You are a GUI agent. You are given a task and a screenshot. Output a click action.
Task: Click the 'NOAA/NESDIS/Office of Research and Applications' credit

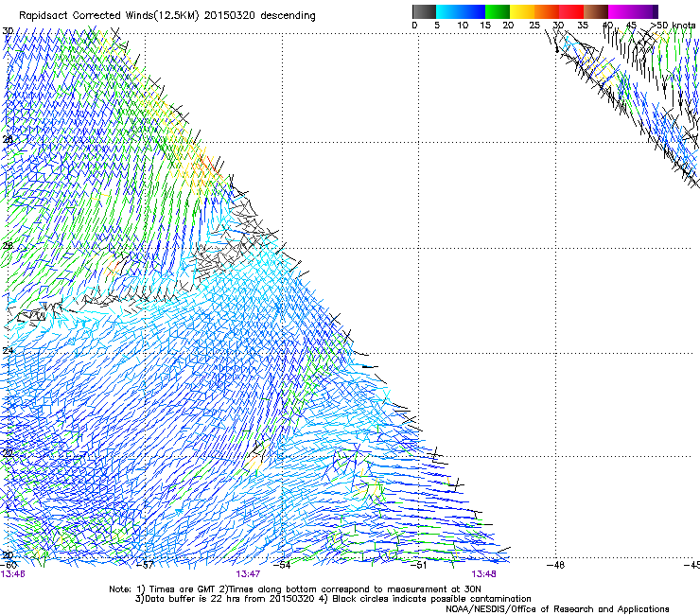[557, 609]
